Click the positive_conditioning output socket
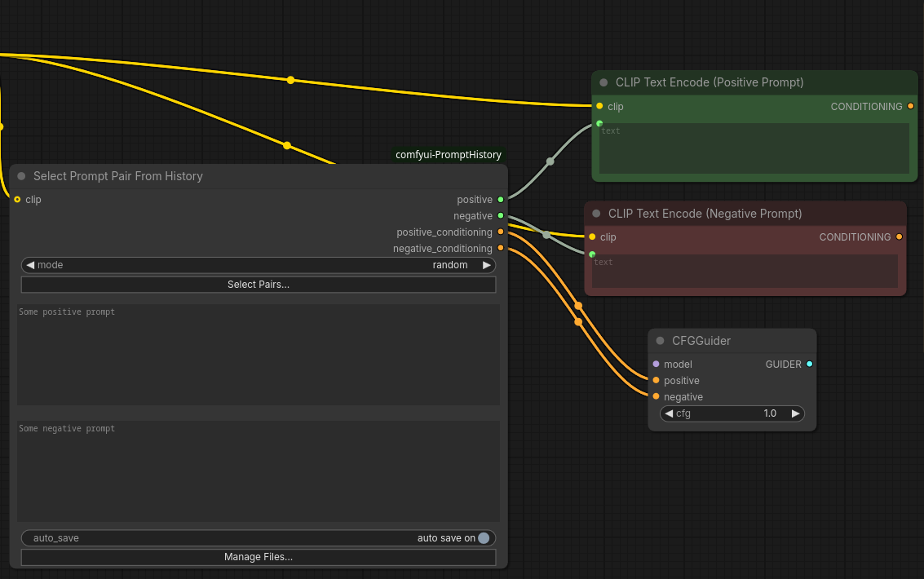 pyautogui.click(x=501, y=232)
